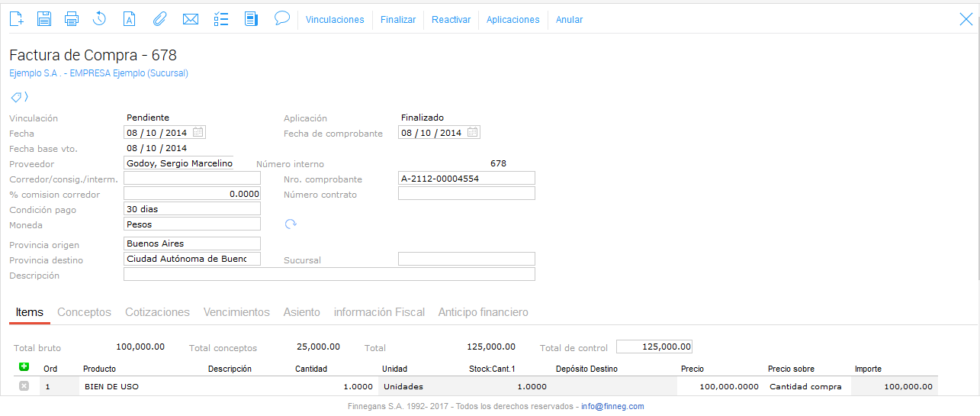Click Anular in the toolbar
The height and width of the screenshot is (416, 980).
point(569,20)
